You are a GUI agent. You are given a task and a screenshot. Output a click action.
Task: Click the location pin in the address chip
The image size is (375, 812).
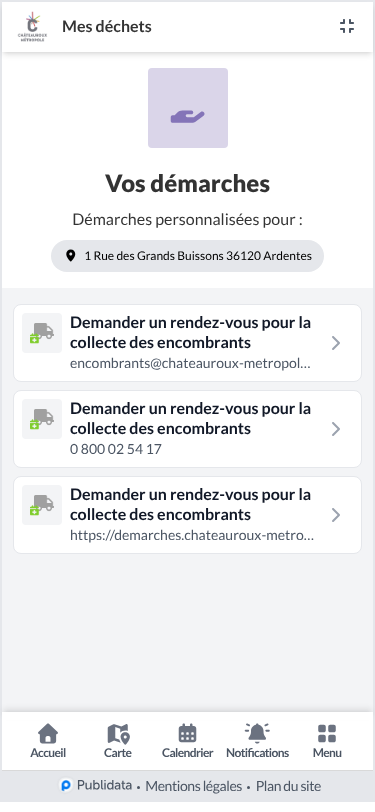pyautogui.click(x=71, y=256)
